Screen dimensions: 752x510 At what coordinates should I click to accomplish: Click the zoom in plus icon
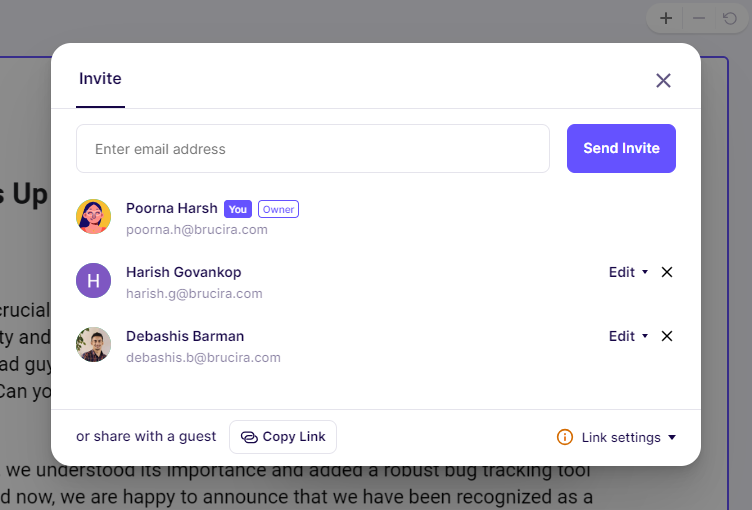click(666, 19)
